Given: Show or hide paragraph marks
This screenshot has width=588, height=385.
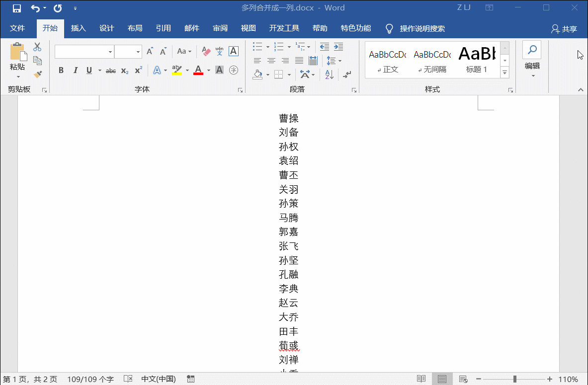Looking at the screenshot, I should [347, 75].
